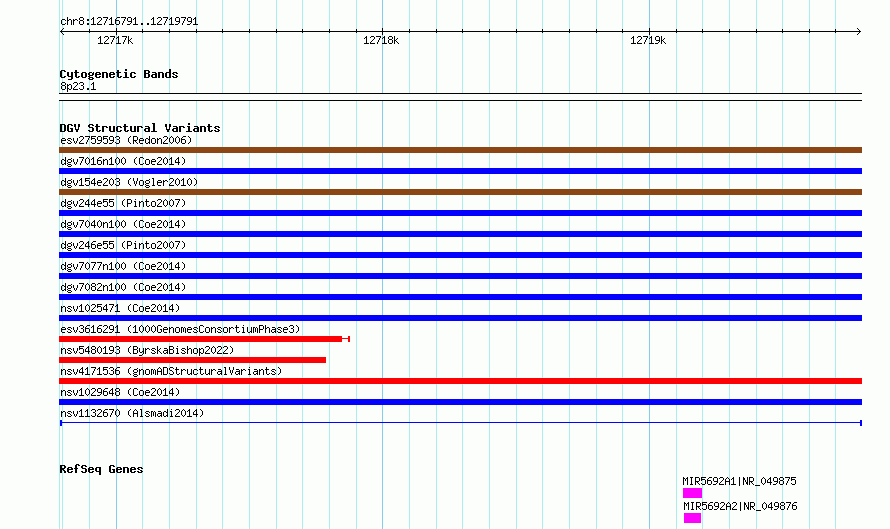The height and width of the screenshot is (529, 890).
Task: Select the magenta MIR5692A1 gene box
Action: (x=692, y=493)
